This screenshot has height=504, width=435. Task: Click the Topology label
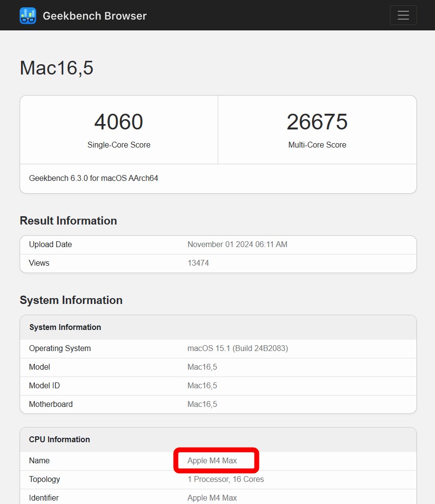44,479
